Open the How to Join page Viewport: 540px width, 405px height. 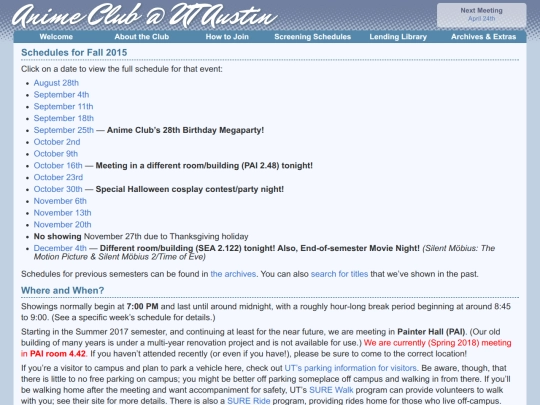tap(227, 37)
